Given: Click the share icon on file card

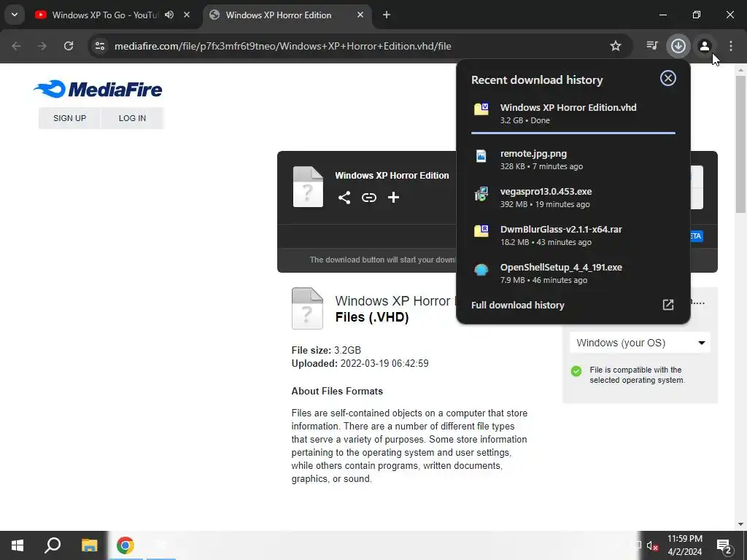Looking at the screenshot, I should click(344, 197).
